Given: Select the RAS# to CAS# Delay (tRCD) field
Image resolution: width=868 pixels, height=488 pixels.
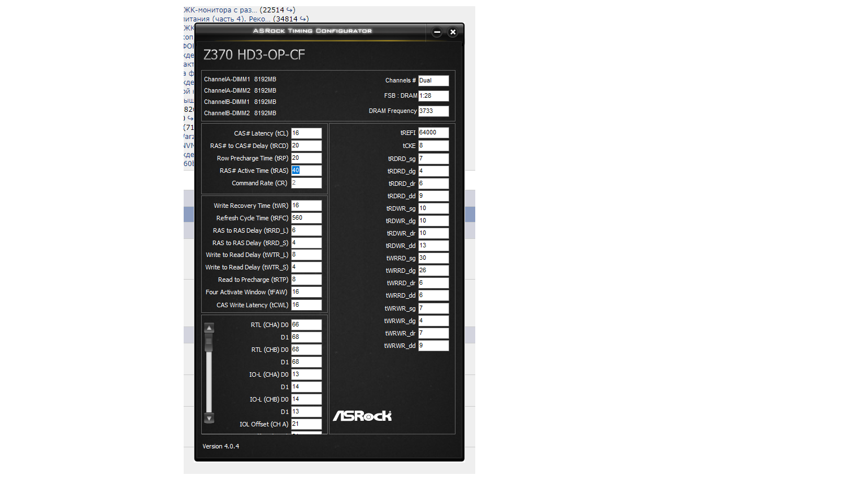Looking at the screenshot, I should [x=306, y=146].
